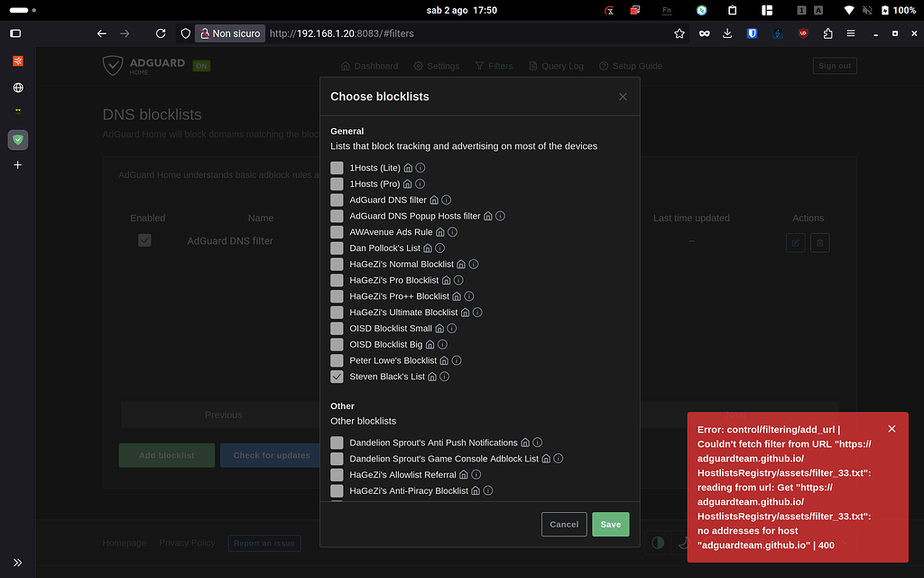Check the 1Hosts (Lite) checkbox
Image resolution: width=924 pixels, height=578 pixels.
pyautogui.click(x=337, y=168)
